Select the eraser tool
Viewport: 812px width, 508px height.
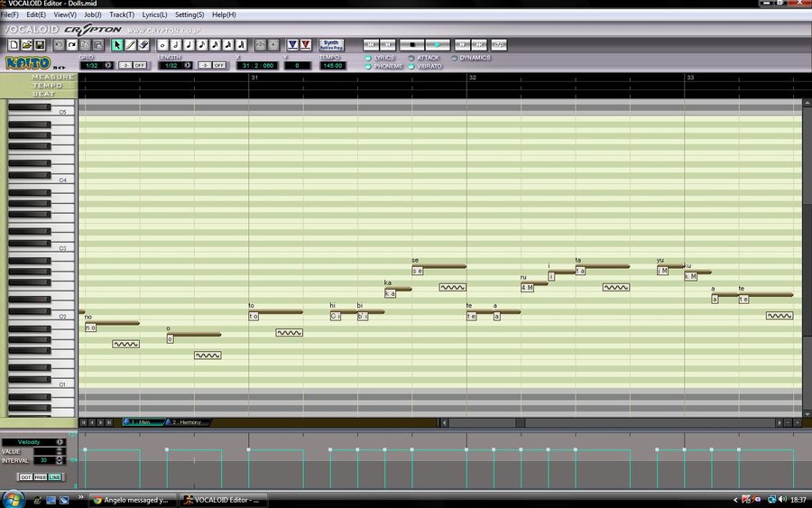143,45
